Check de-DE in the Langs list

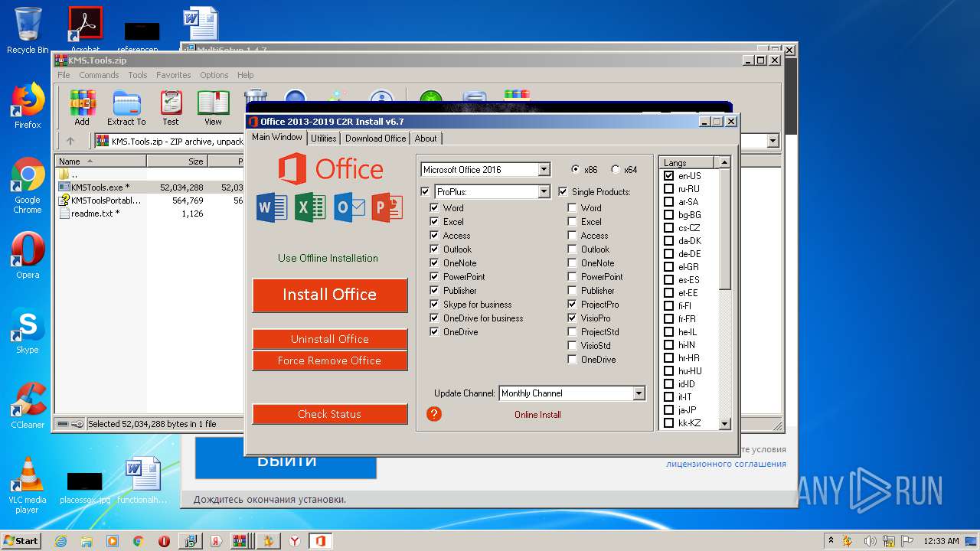669,254
